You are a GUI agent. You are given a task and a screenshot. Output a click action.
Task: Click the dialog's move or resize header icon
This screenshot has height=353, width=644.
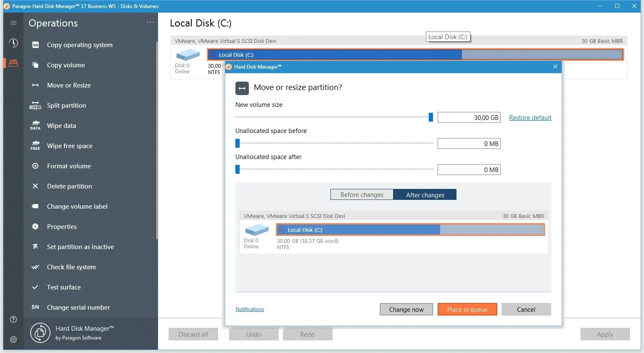point(242,88)
